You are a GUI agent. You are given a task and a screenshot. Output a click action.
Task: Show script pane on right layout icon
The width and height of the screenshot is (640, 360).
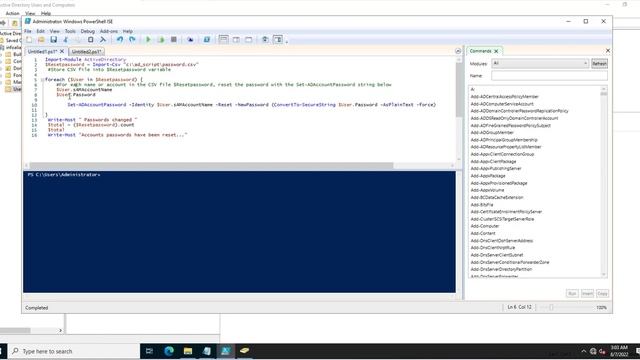pyautogui.click(x=236, y=40)
